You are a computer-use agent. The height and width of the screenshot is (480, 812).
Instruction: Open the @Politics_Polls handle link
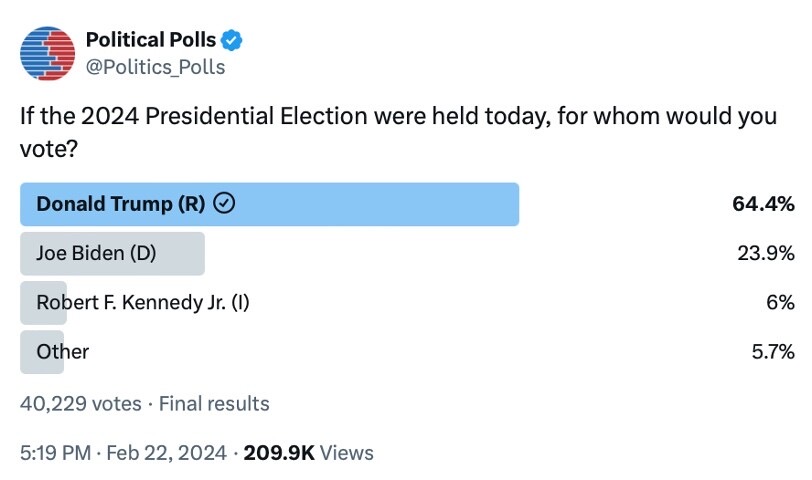[155, 67]
